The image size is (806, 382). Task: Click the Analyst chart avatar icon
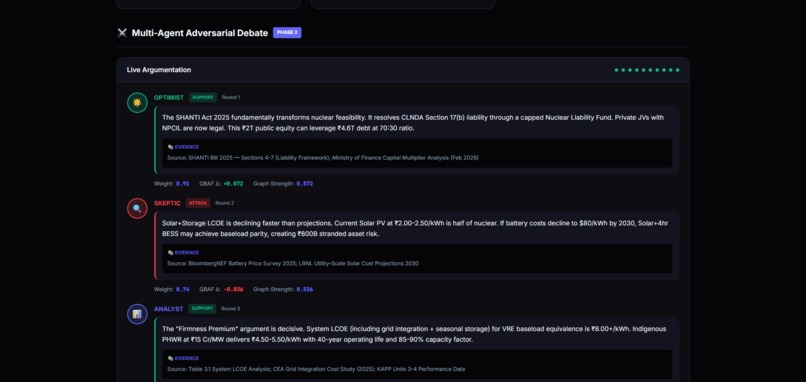pos(137,314)
